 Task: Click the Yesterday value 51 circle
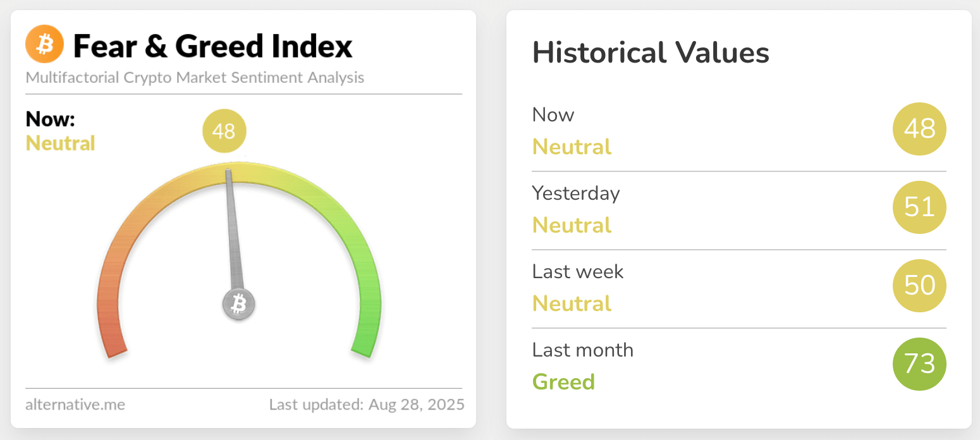coord(919,207)
